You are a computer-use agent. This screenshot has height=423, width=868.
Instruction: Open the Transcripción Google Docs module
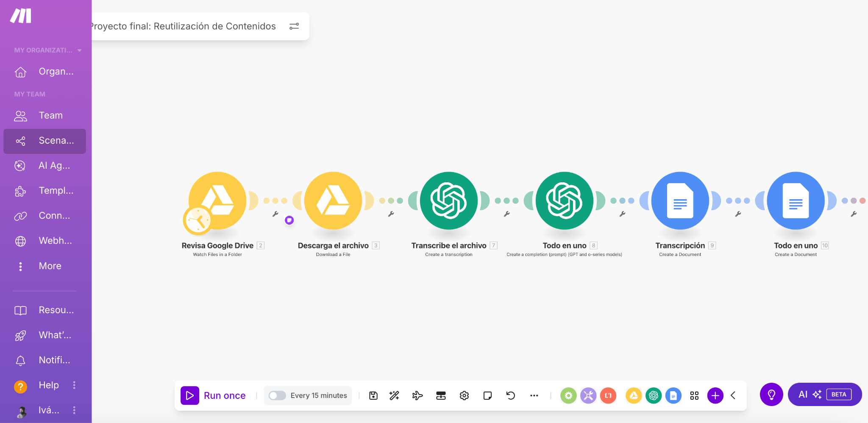(680, 200)
